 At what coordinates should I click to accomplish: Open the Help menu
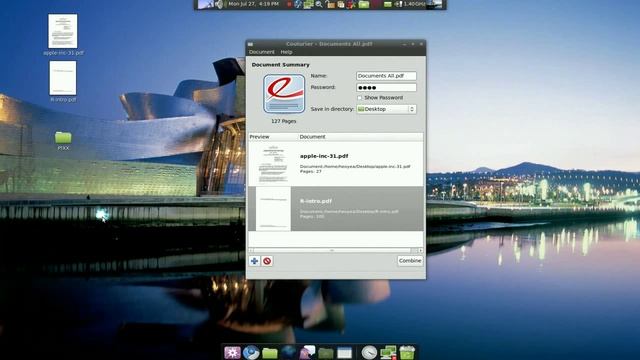click(x=286, y=52)
